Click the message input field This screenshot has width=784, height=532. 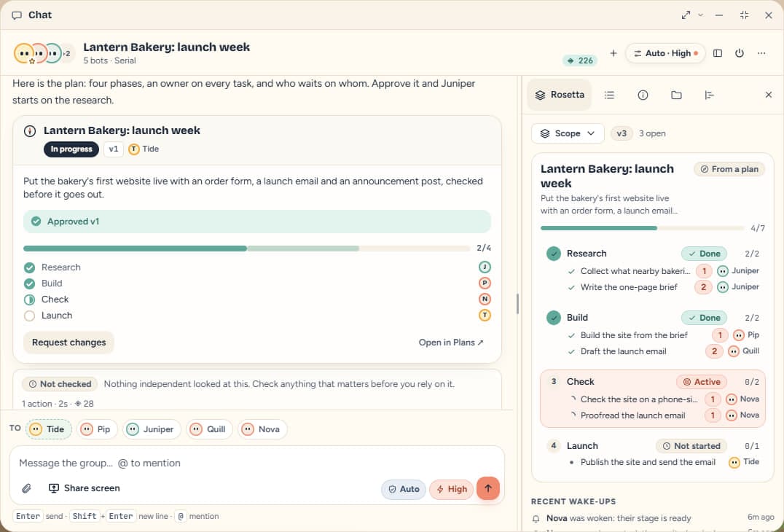click(x=257, y=463)
